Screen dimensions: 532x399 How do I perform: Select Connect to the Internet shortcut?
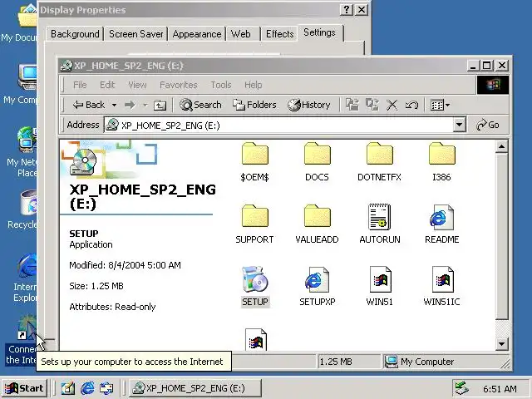[x=20, y=339]
